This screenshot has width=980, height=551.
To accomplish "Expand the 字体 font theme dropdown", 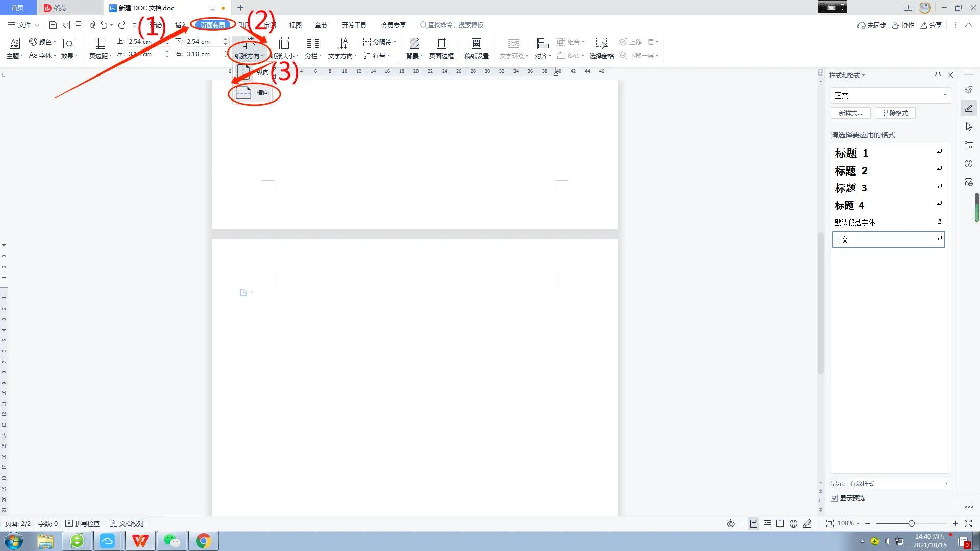I will (x=43, y=55).
